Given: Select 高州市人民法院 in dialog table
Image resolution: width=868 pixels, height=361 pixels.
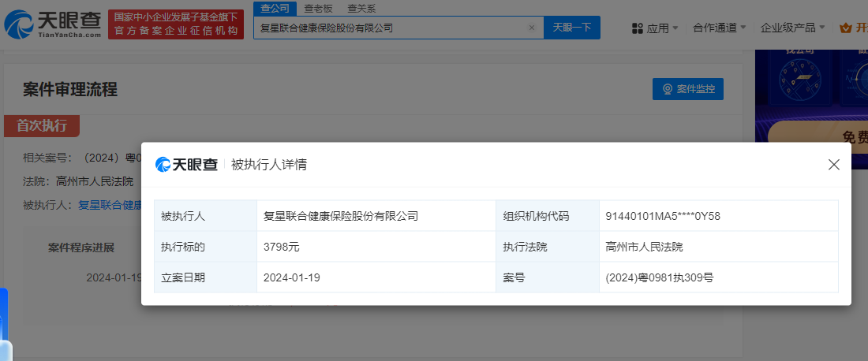Looking at the screenshot, I should click(645, 247).
